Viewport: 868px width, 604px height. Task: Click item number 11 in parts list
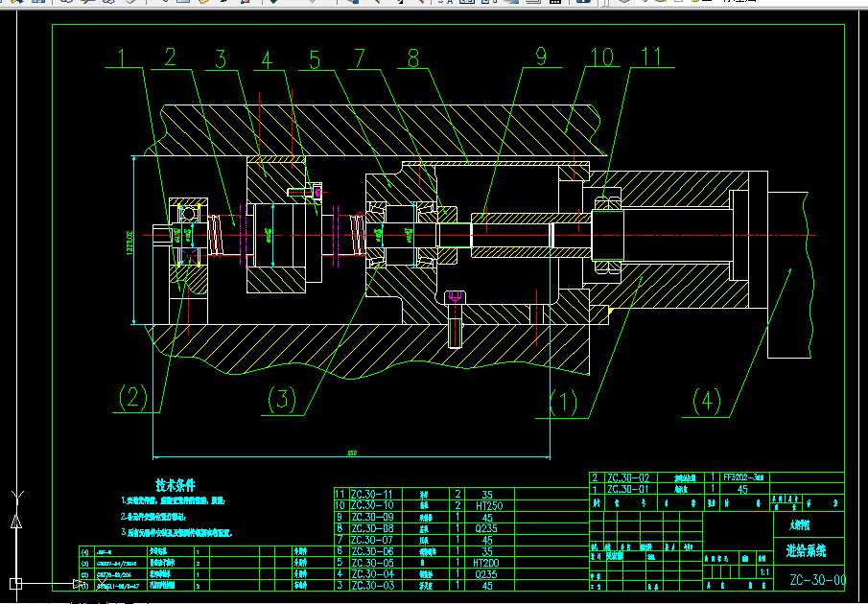tap(340, 495)
